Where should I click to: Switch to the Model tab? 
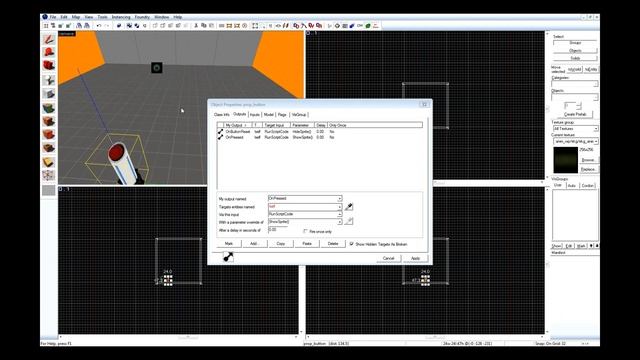269,115
